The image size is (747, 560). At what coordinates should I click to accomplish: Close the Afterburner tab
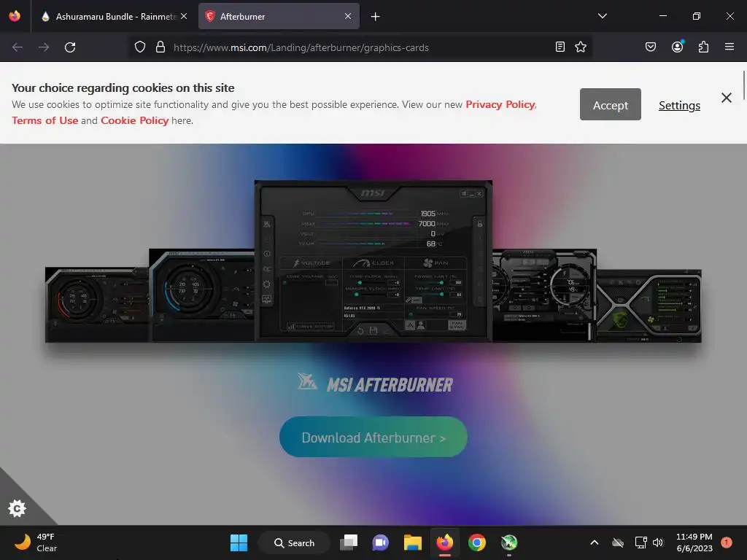[x=348, y=16]
